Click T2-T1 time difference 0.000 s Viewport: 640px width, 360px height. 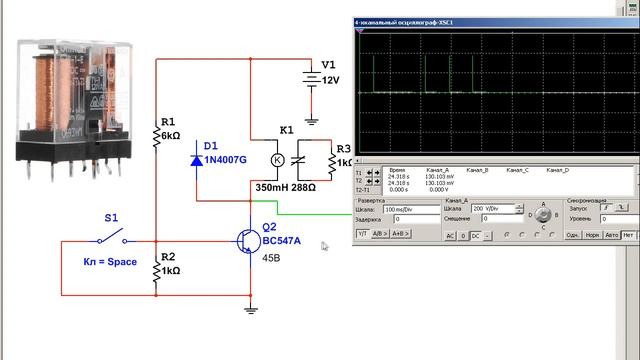[x=398, y=190]
